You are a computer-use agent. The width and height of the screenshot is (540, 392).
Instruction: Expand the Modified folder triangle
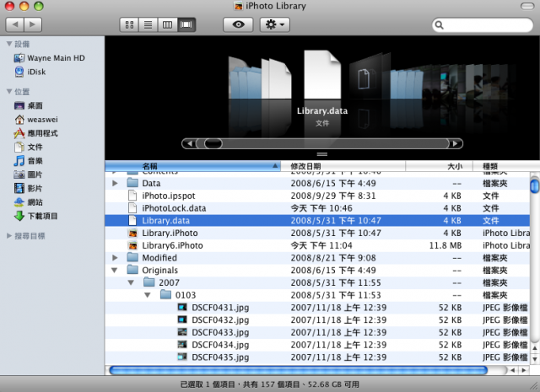point(115,258)
